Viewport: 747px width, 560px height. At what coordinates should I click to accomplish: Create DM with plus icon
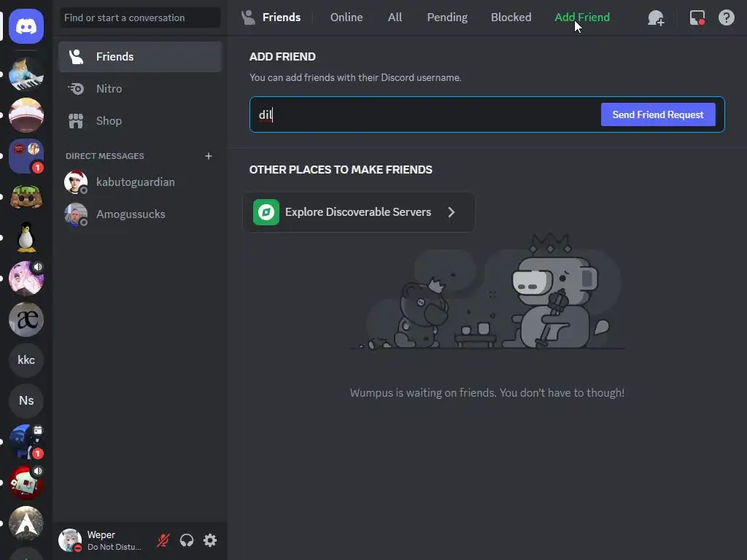(208, 156)
